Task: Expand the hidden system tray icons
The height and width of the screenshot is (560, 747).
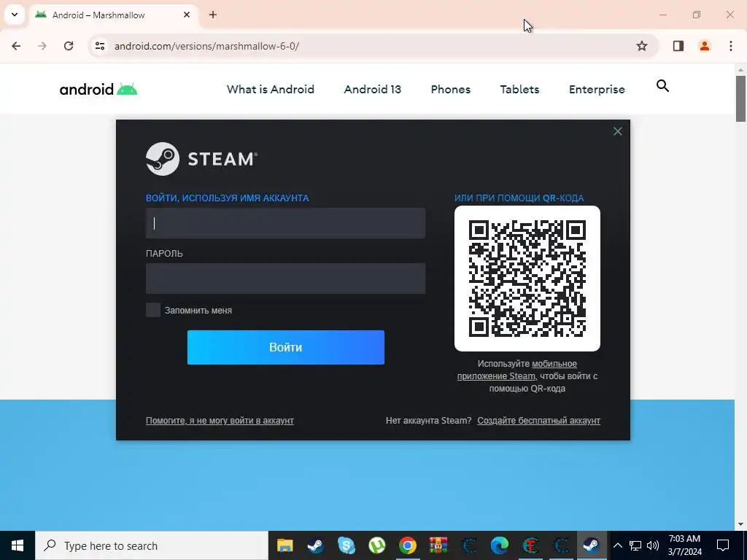Action: point(617,545)
